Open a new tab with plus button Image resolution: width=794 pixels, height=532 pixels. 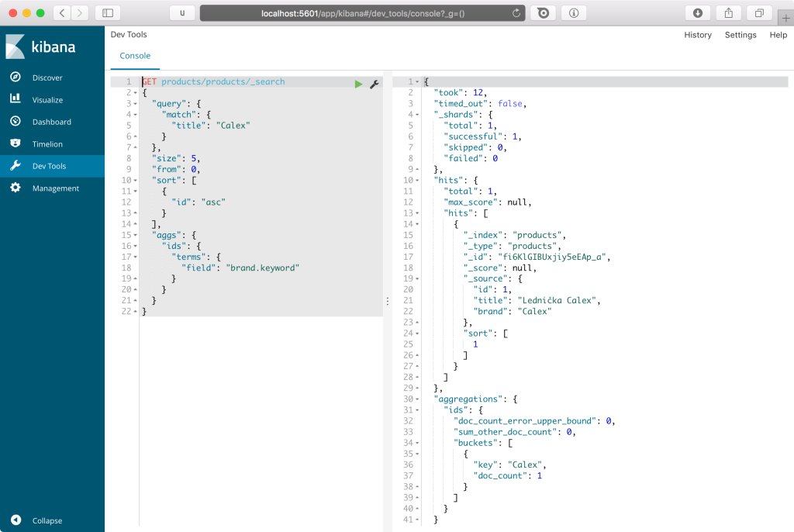786,19
